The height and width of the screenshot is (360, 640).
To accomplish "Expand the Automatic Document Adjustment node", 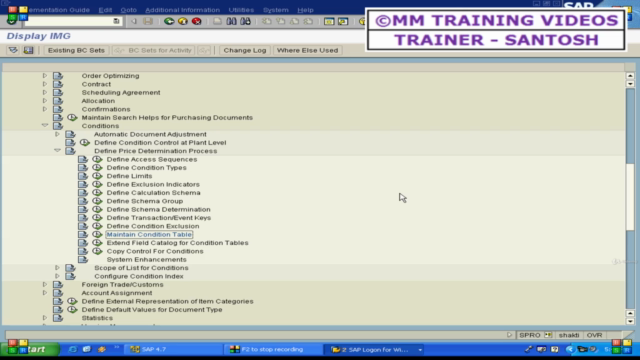I will click(58, 134).
